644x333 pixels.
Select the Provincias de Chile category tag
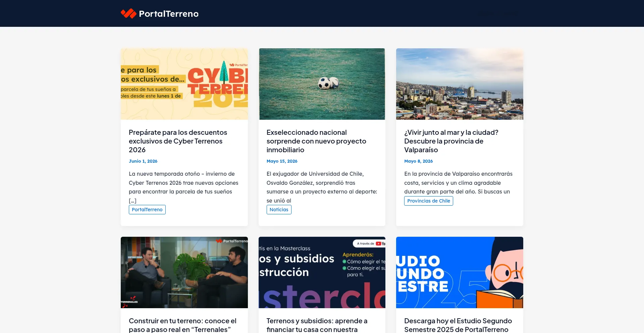click(x=429, y=201)
